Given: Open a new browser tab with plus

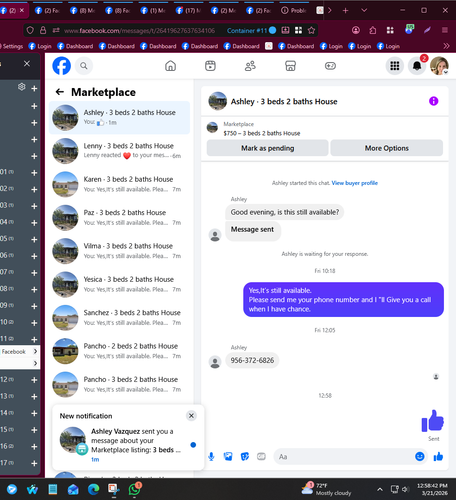Looking at the screenshot, I should (345, 11).
